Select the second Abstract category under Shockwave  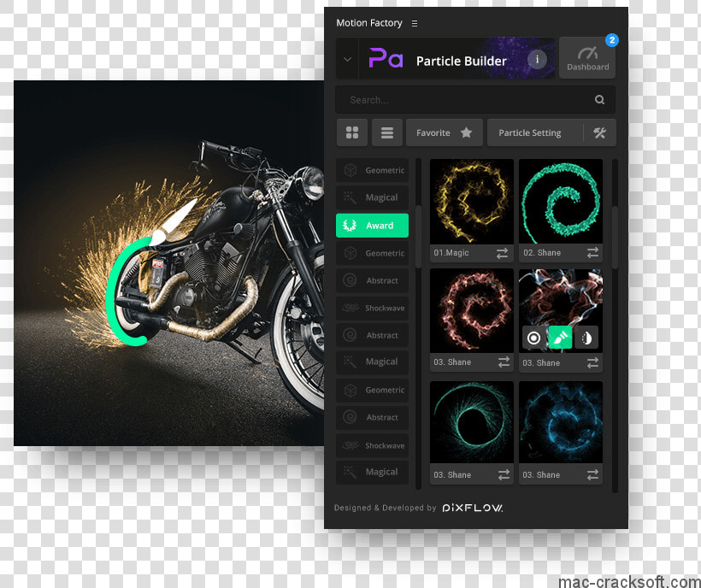(372, 335)
